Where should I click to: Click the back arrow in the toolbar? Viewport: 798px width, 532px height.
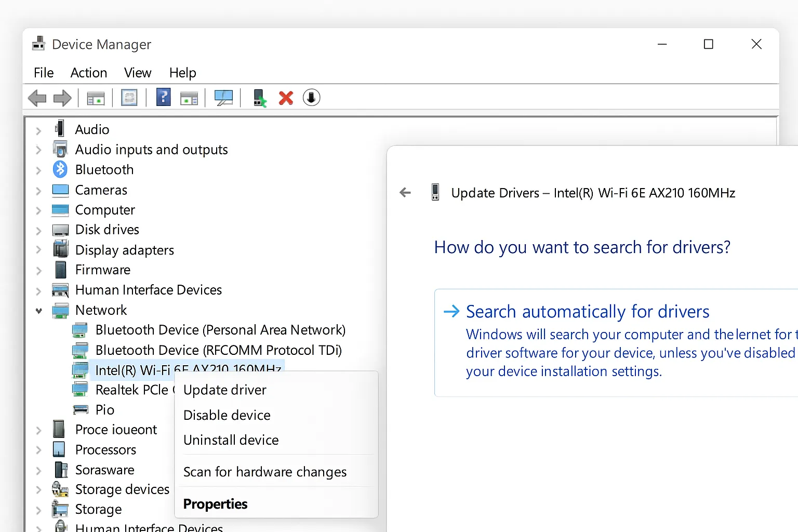(37, 98)
